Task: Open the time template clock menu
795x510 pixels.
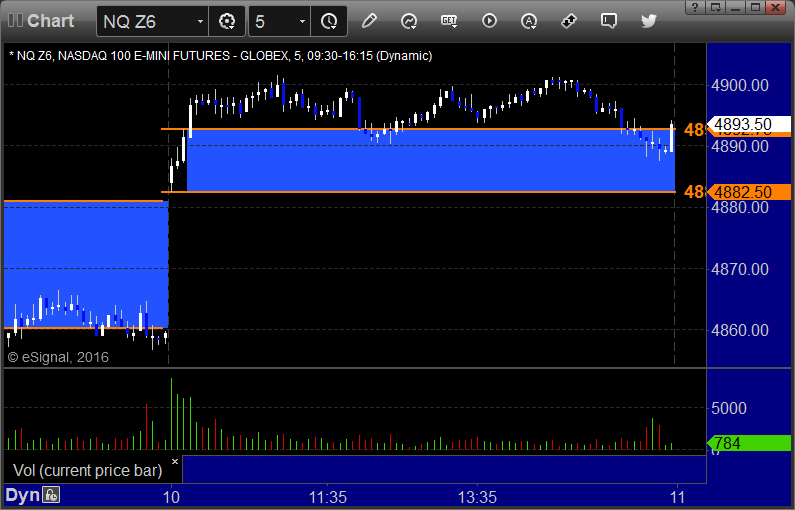Action: [329, 21]
